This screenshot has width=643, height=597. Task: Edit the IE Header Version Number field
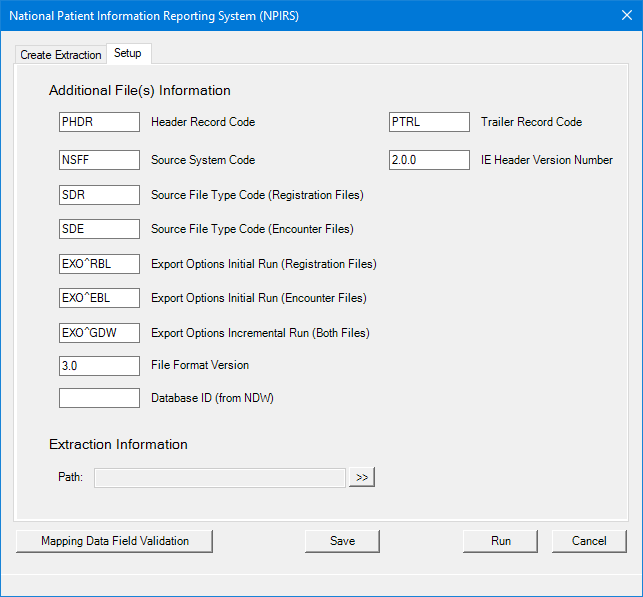[429, 160]
